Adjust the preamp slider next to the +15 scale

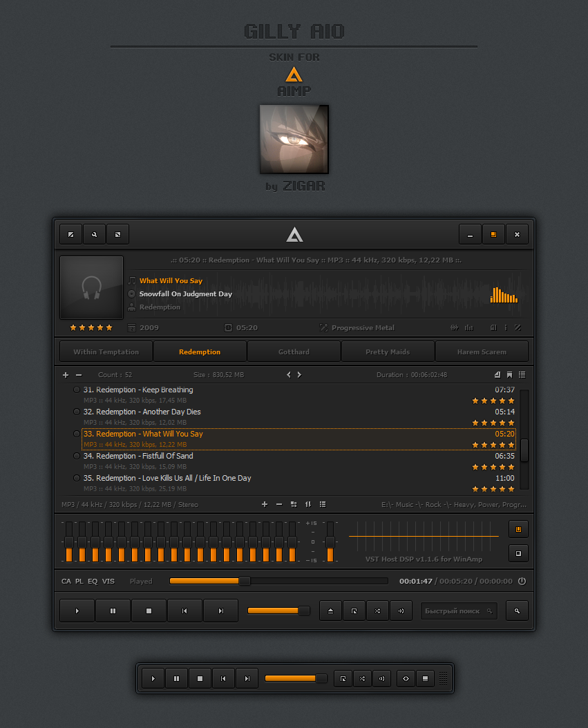tap(330, 542)
